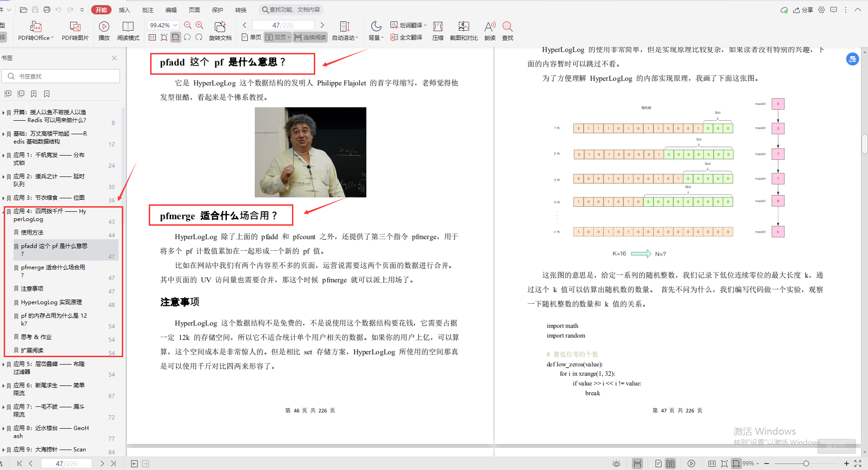The image size is (868, 470).
Task: Select the PDF转图片 tool
Action: (x=74, y=31)
